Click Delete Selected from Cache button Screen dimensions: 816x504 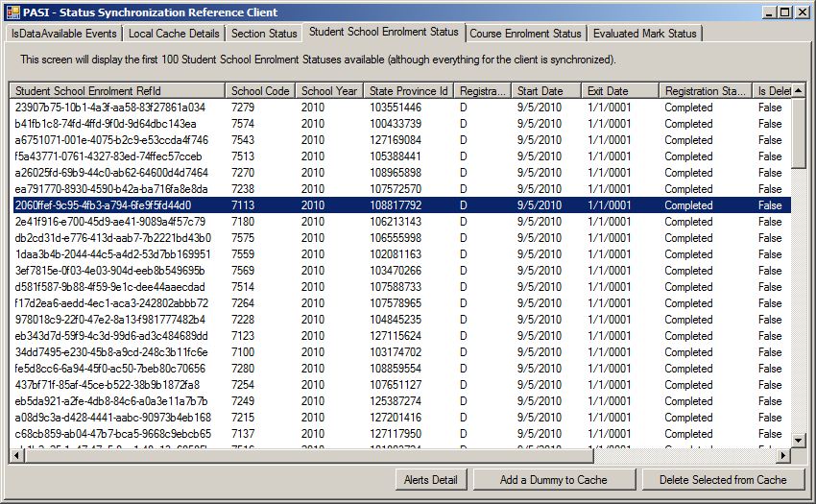pyautogui.click(x=724, y=480)
